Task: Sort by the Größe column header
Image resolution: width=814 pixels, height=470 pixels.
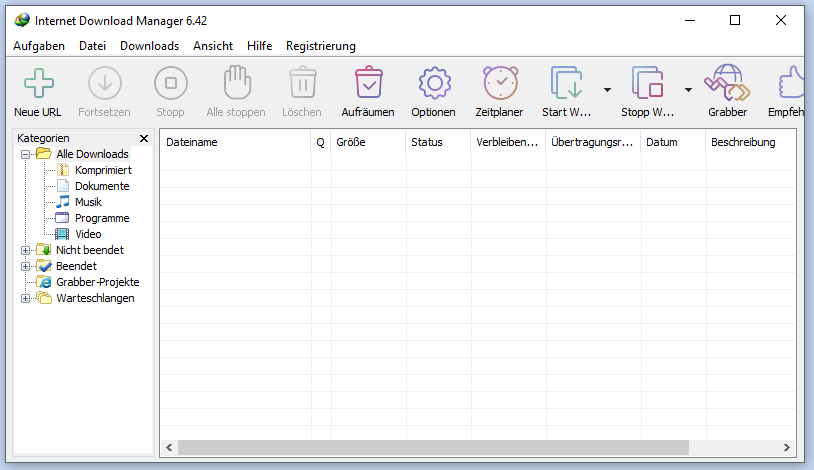Action: (369, 142)
